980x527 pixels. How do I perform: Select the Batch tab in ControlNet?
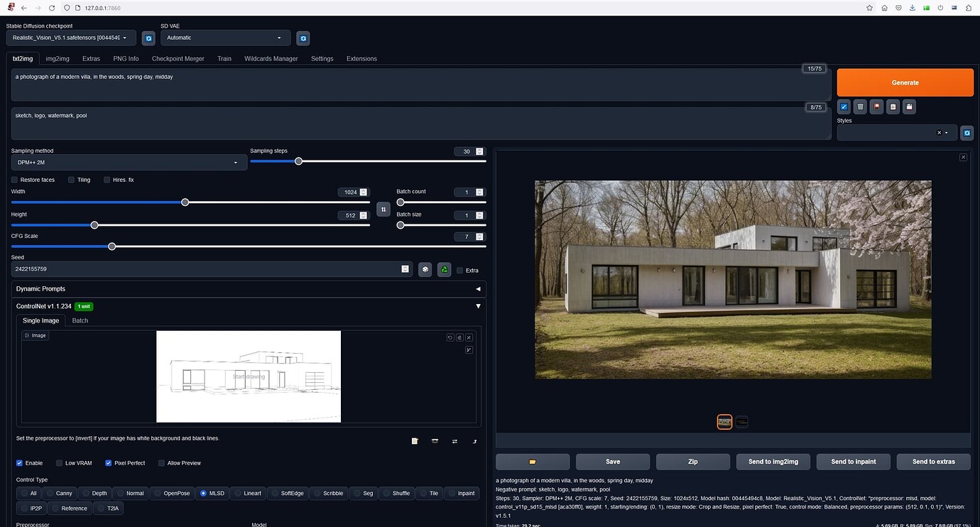click(x=80, y=320)
